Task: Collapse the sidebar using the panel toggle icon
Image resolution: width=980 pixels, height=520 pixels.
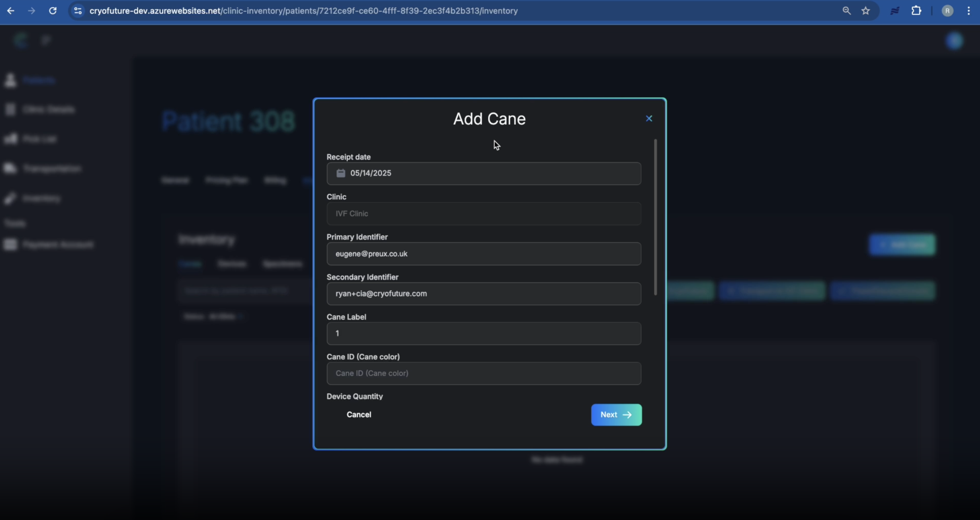Action: 46,40
